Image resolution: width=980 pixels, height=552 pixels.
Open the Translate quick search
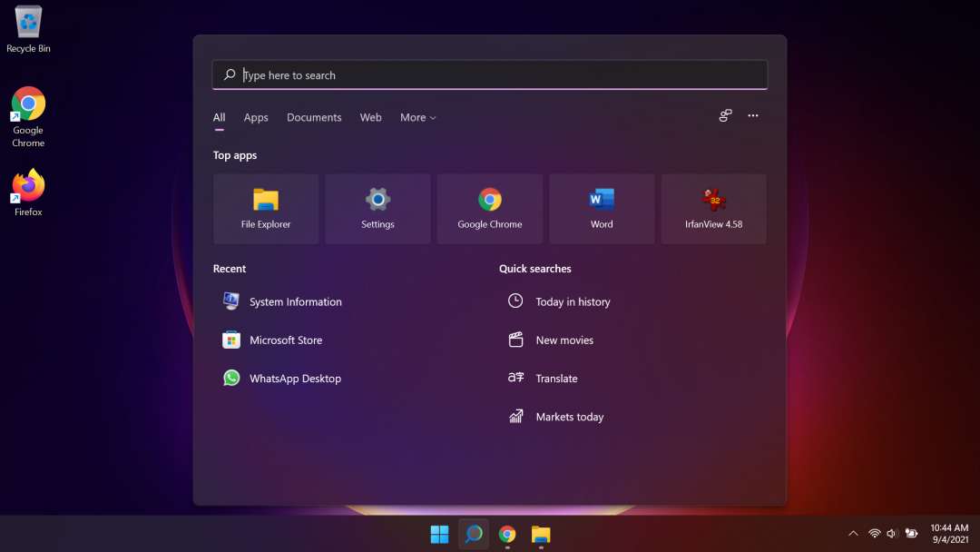(x=555, y=379)
